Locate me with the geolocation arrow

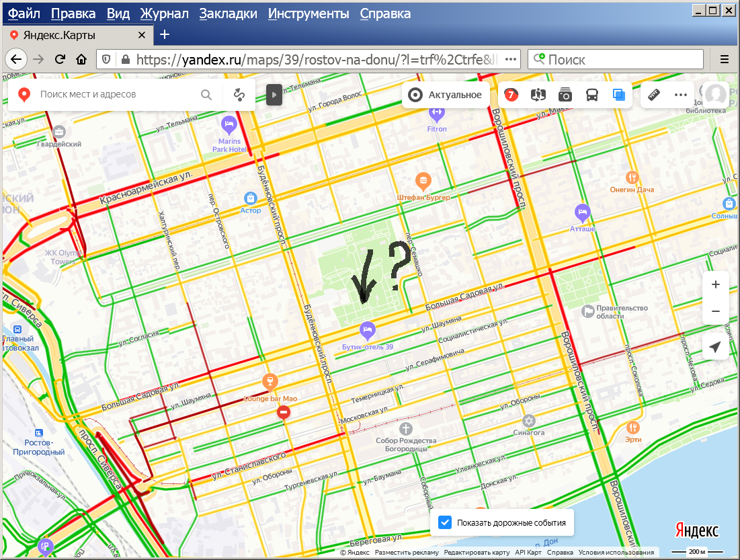715,347
